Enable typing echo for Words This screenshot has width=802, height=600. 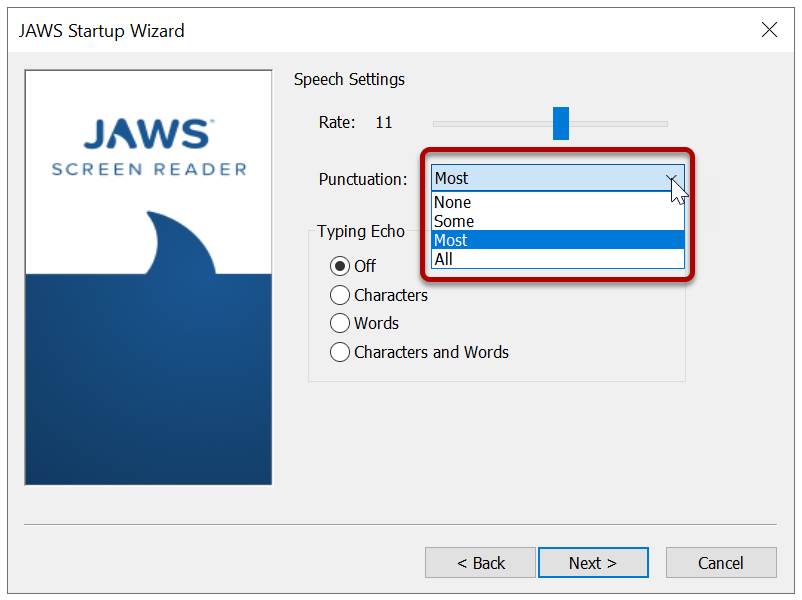(341, 323)
